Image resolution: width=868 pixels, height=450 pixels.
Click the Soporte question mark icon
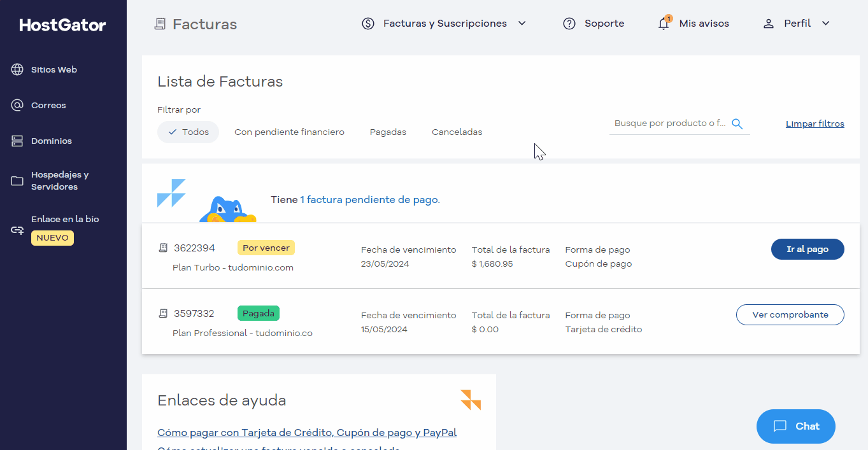click(x=569, y=24)
